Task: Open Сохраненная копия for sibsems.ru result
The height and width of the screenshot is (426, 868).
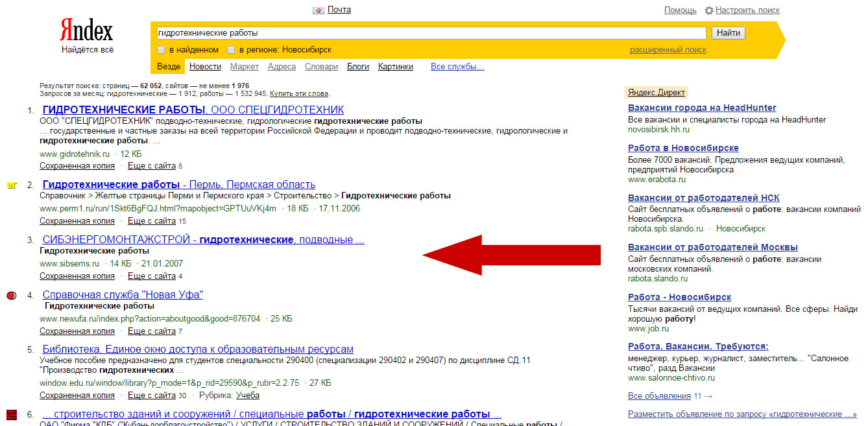Action: pos(77,276)
